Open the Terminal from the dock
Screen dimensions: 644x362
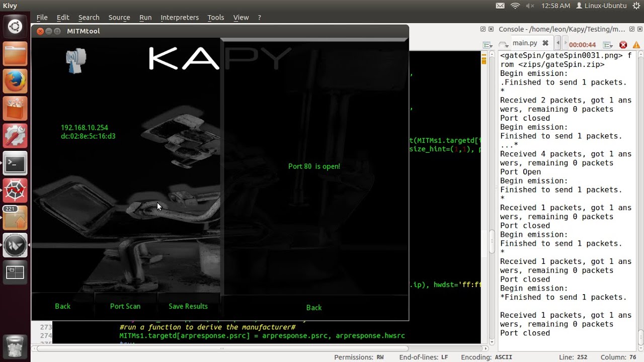(x=15, y=163)
